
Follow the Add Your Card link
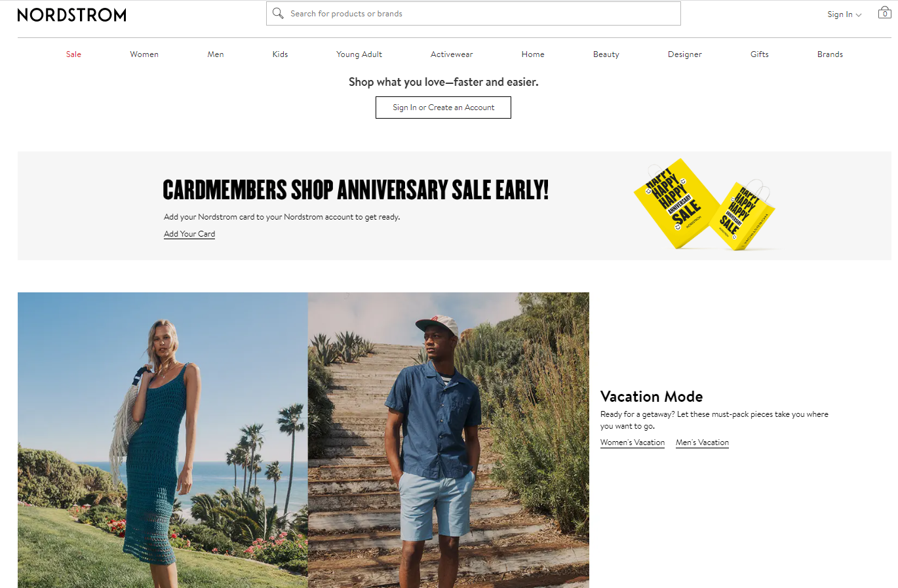click(189, 234)
